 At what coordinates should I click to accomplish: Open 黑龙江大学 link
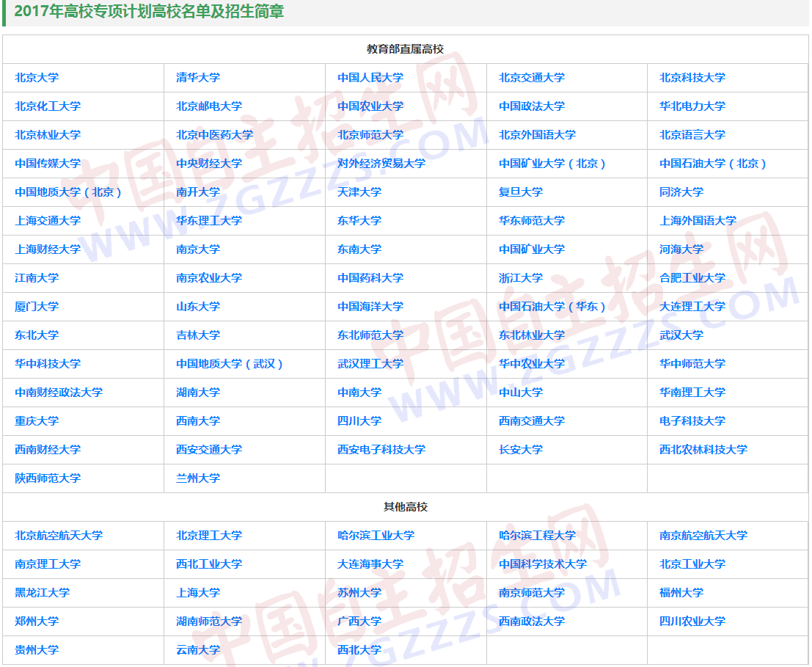click(43, 592)
